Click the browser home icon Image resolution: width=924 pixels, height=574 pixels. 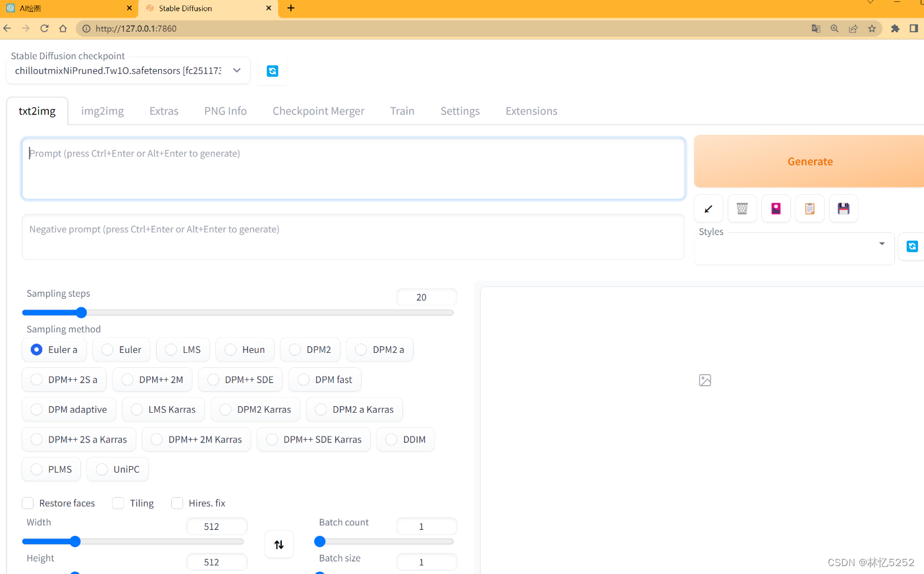(63, 28)
